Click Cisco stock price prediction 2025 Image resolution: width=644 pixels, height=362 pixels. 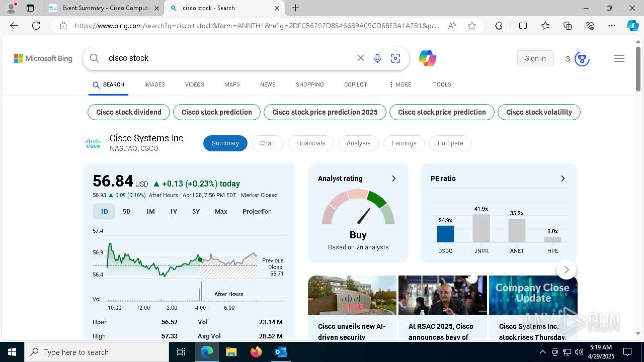(x=325, y=112)
